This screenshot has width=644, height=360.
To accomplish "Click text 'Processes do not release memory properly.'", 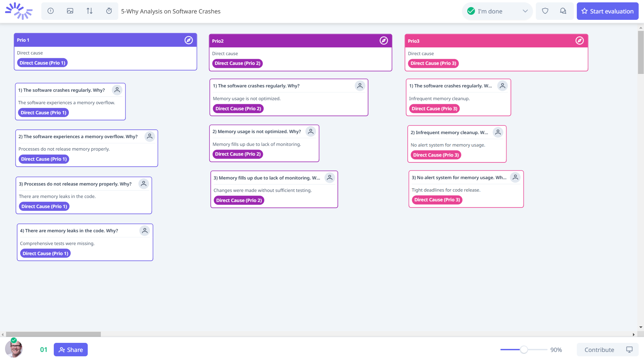I will pyautogui.click(x=64, y=149).
